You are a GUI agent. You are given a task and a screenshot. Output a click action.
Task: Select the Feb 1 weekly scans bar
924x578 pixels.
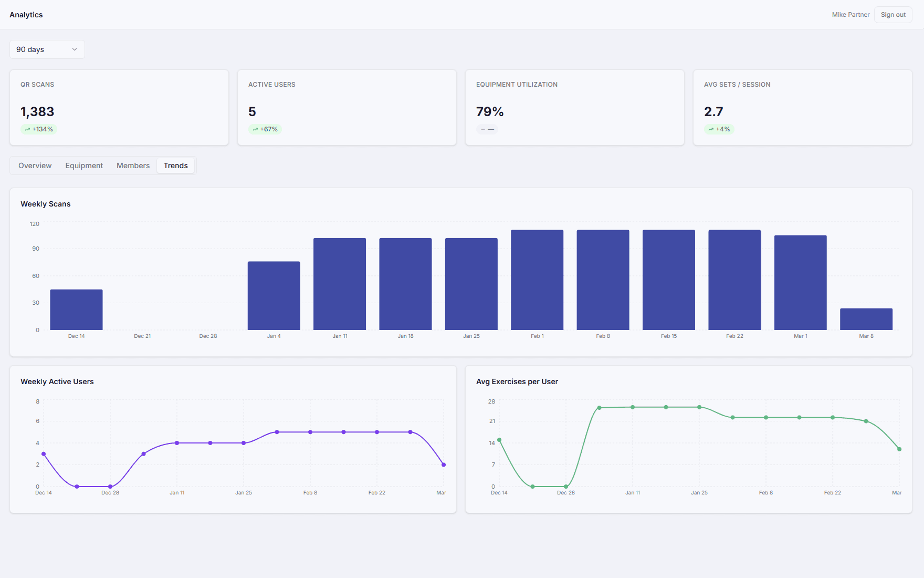click(x=537, y=280)
